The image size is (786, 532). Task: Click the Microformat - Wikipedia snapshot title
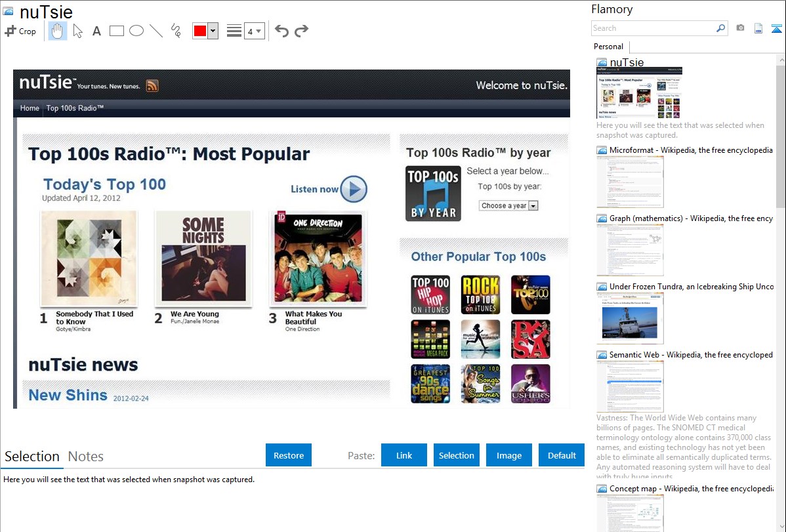[x=691, y=150]
